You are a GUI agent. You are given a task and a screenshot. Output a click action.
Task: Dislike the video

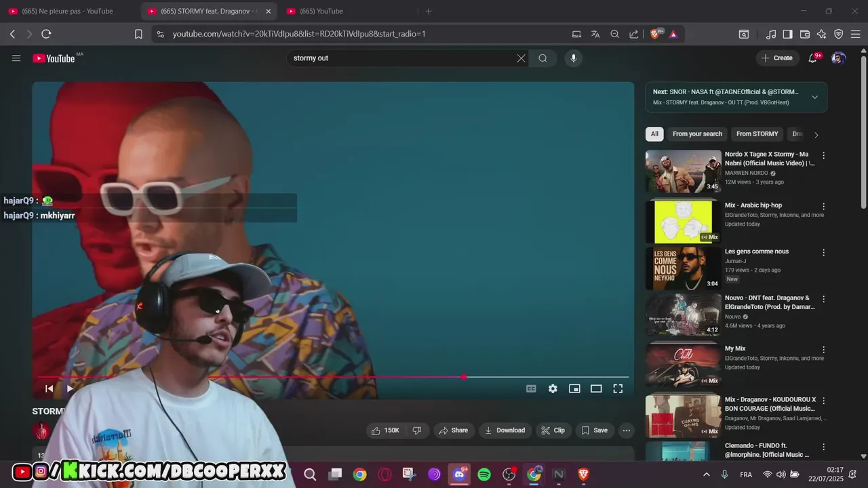point(416,430)
